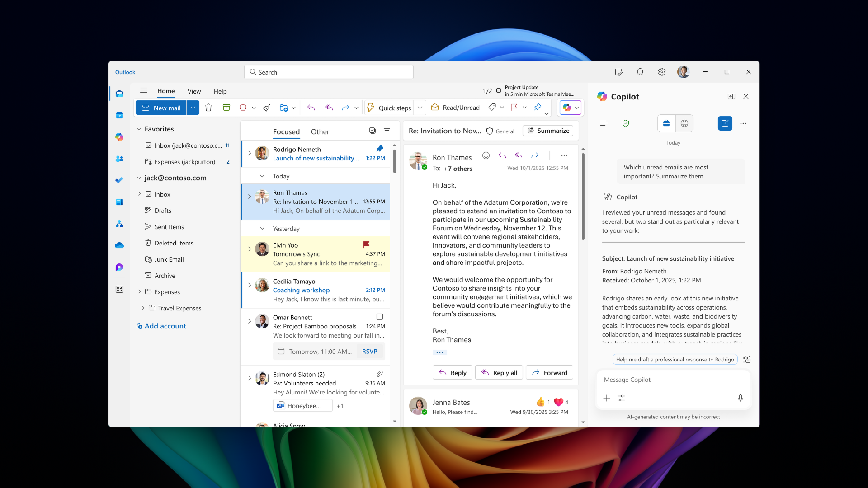Expand Edmond Slaton's conversation thread
This screenshot has height=488, width=868.
[250, 378]
